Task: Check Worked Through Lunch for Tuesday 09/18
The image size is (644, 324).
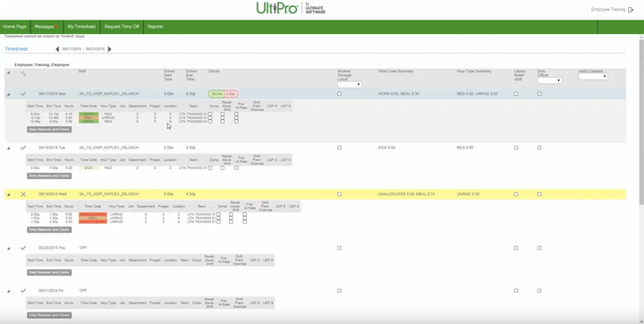Action: [x=339, y=148]
